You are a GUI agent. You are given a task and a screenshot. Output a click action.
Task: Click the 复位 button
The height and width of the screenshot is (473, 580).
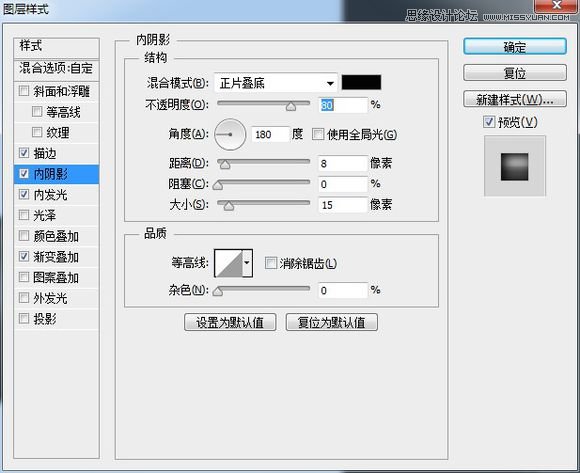pos(515,72)
